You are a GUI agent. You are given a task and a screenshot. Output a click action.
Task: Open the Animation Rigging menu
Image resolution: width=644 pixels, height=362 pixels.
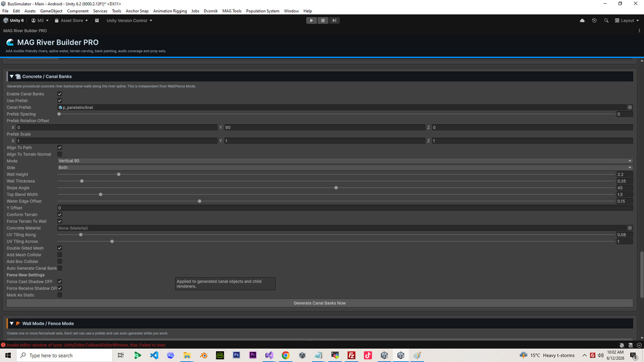point(170,11)
